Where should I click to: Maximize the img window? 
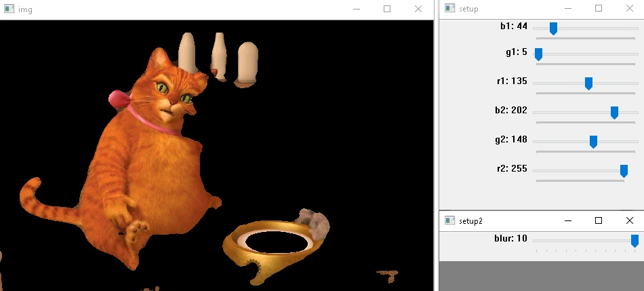pyautogui.click(x=387, y=9)
